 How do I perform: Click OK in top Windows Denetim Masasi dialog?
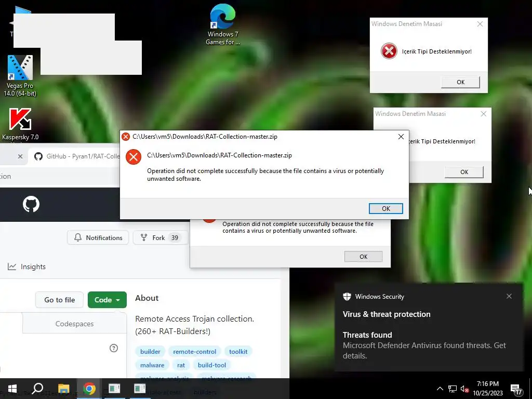pyautogui.click(x=460, y=82)
